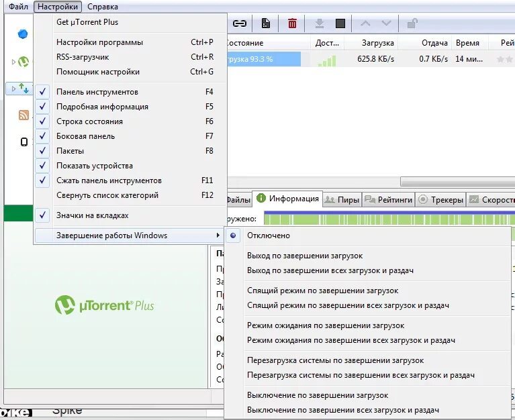Toggle Строка состояния option
The width and height of the screenshot is (515, 420).
coord(131,121)
